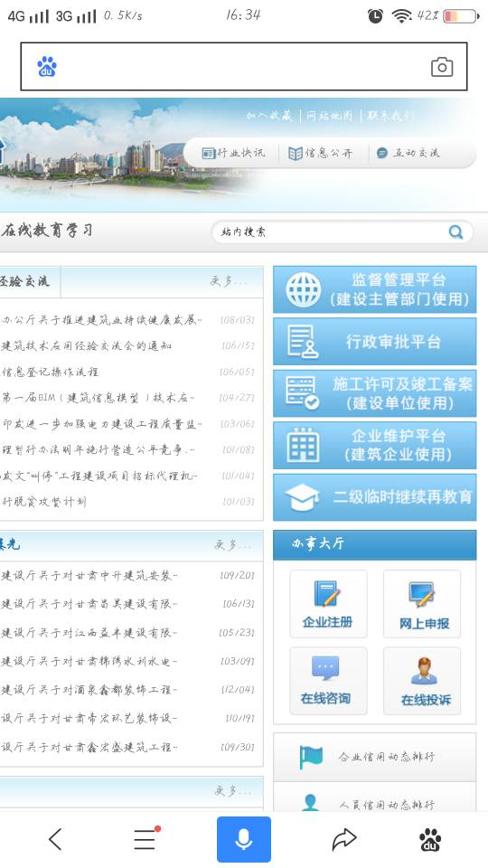Image resolution: width=488 pixels, height=868 pixels.
Task: Open the 信息公开 nav item
Action: [320, 154]
